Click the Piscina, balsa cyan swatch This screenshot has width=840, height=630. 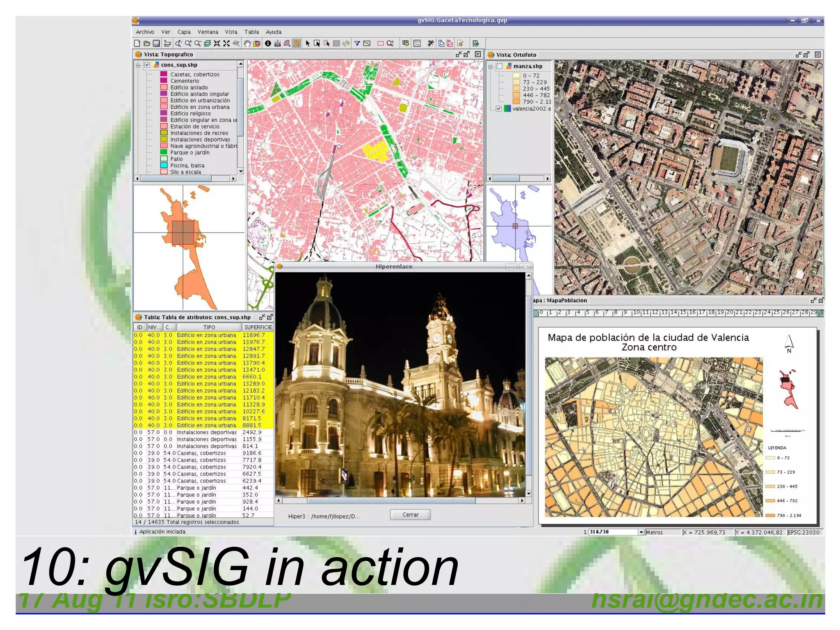pos(164,165)
